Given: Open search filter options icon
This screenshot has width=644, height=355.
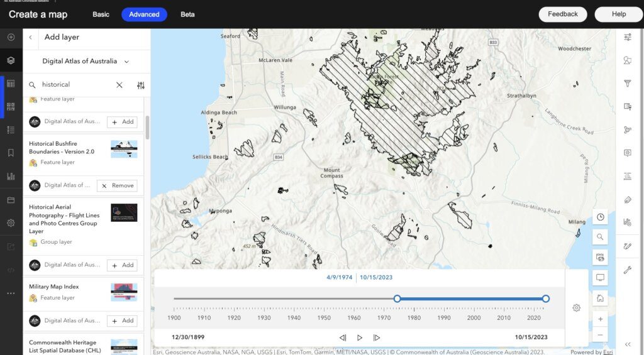Looking at the screenshot, I should [x=140, y=85].
